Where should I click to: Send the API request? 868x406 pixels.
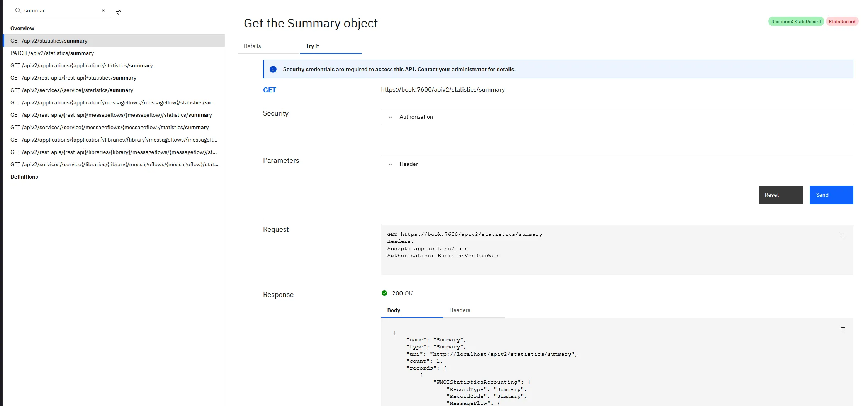click(831, 195)
